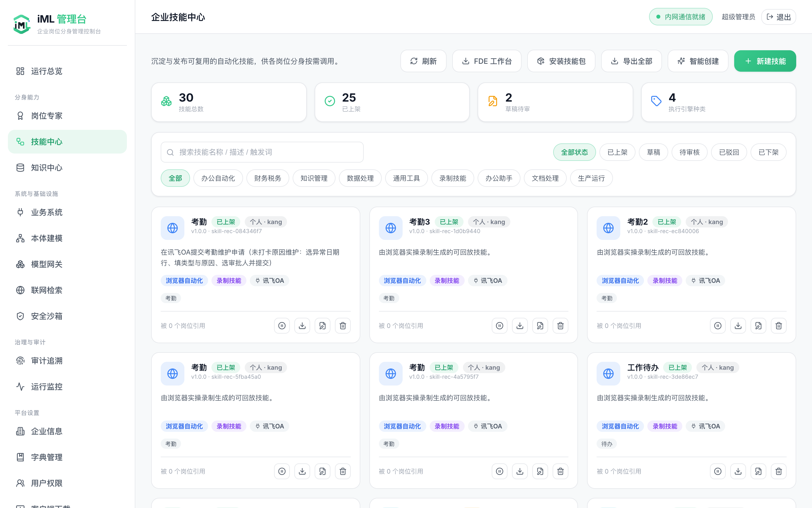
Task: Open 联网检索 in the sidebar
Action: (67, 290)
